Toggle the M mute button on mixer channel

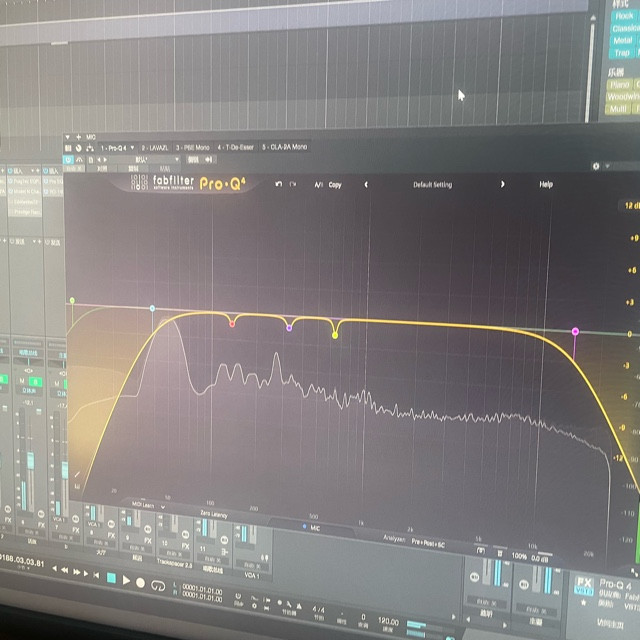pyautogui.click(x=23, y=381)
